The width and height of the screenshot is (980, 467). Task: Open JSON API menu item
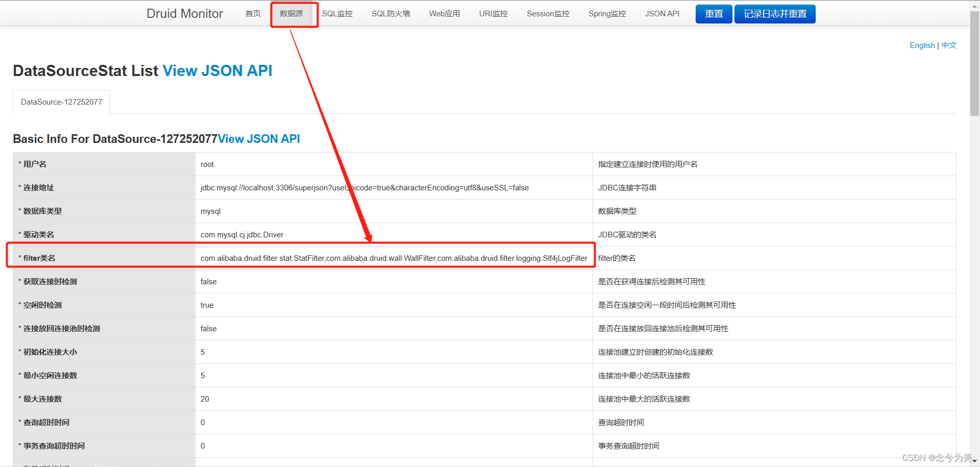[662, 14]
